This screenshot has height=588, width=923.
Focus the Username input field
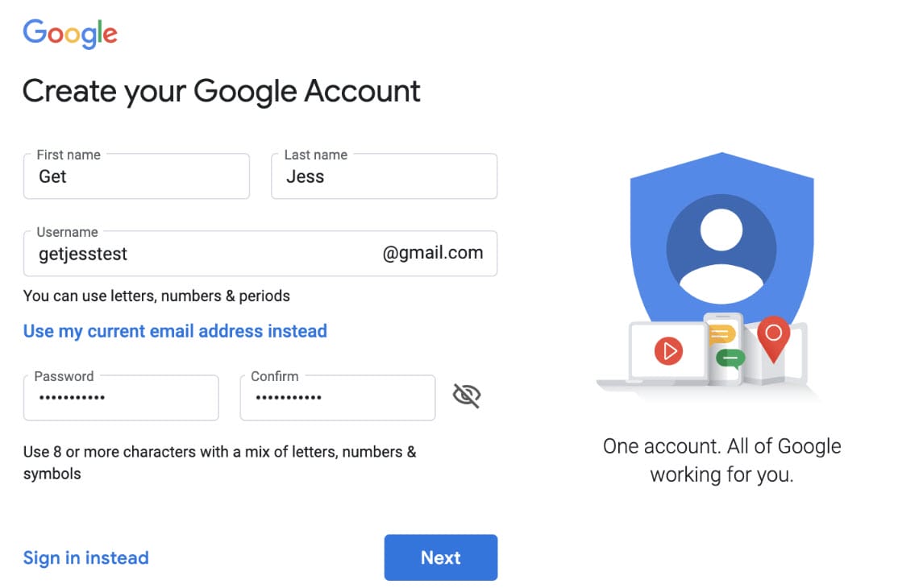202,255
